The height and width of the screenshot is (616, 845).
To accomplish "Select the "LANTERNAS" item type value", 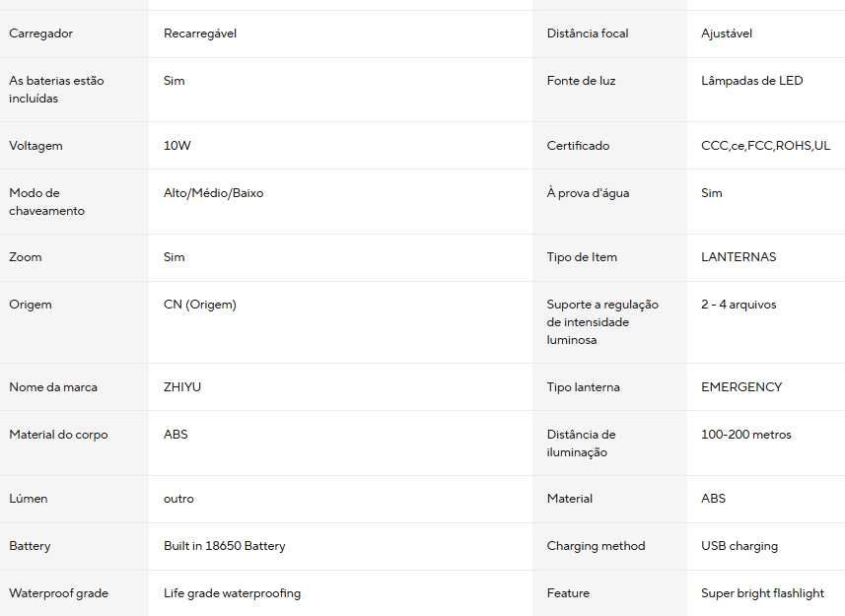I will coord(739,257).
